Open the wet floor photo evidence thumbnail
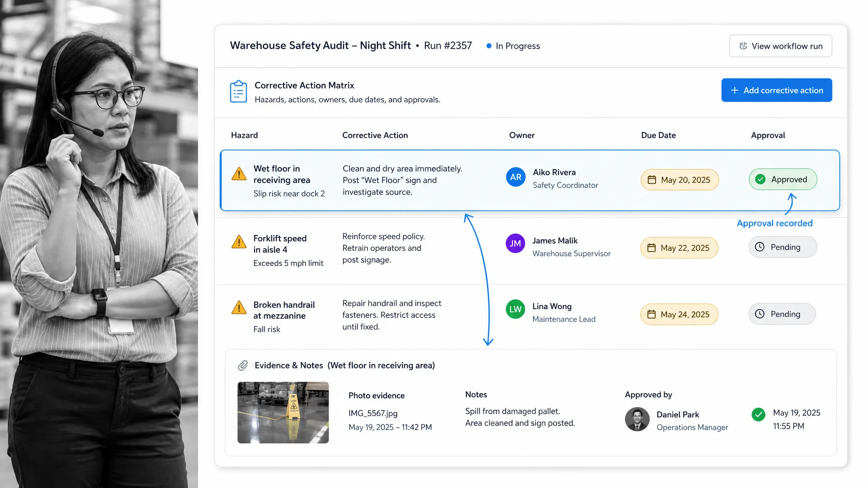Viewport: 868px width, 488px height. click(283, 413)
